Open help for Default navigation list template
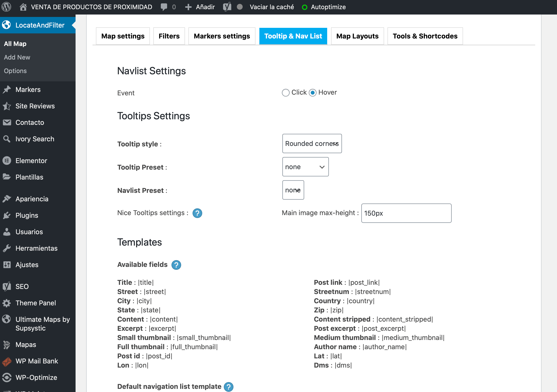Image resolution: width=557 pixels, height=392 pixels. pyautogui.click(x=229, y=387)
